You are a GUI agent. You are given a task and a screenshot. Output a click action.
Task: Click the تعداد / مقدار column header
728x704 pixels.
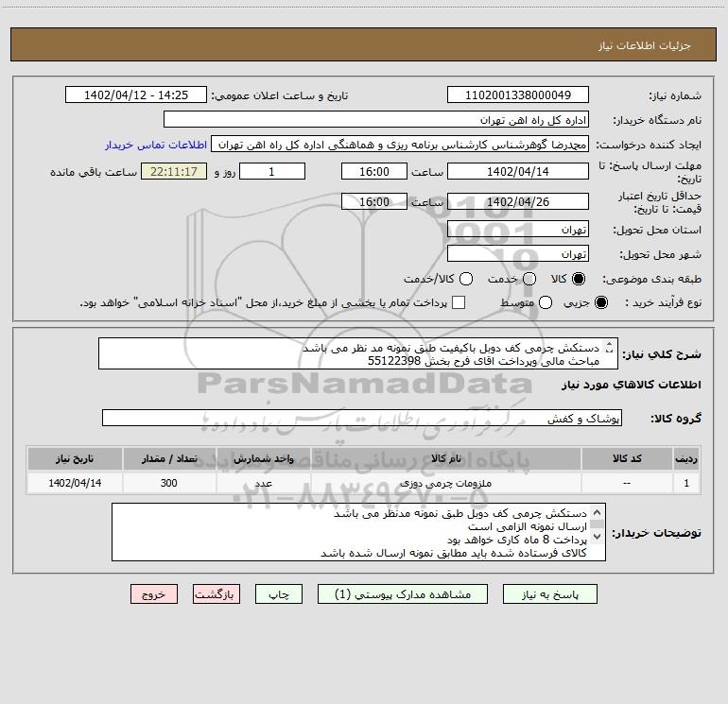[169, 458]
